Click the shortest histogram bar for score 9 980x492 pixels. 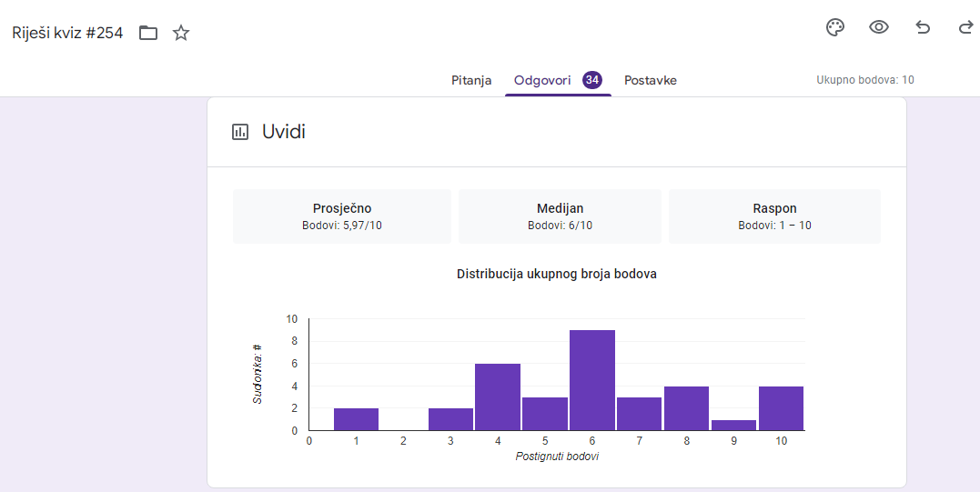[x=733, y=426]
